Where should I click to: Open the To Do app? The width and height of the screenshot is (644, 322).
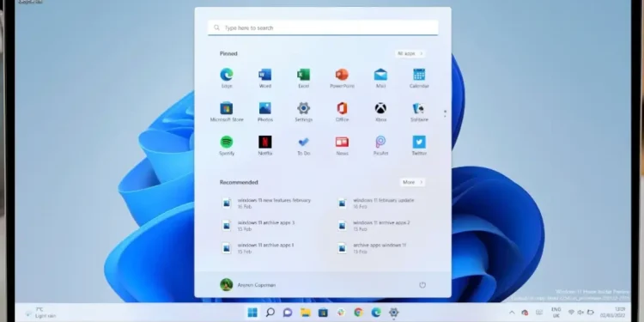click(303, 145)
